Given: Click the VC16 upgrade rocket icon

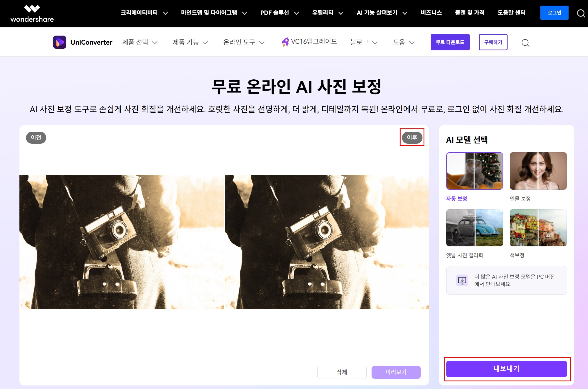Looking at the screenshot, I should 285,42.
